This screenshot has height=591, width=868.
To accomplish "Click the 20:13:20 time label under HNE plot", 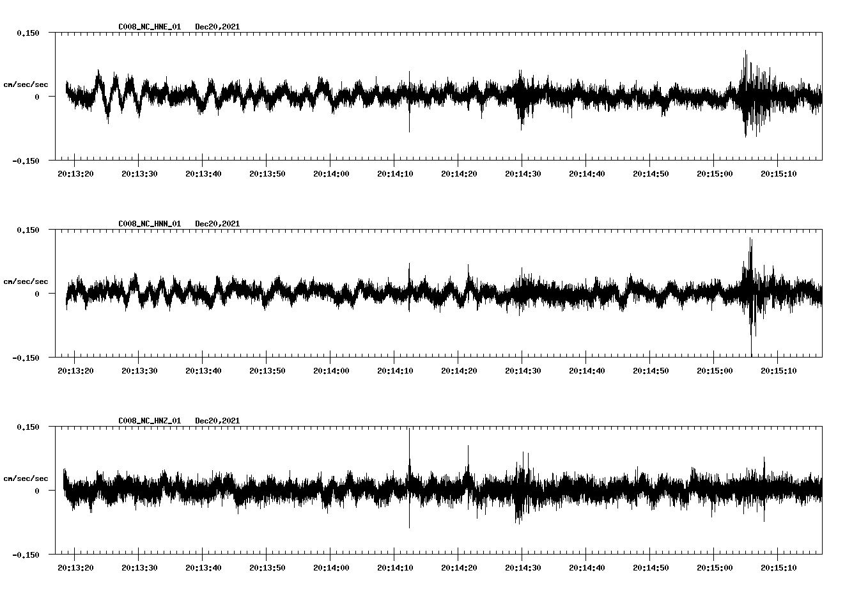I will coord(75,174).
